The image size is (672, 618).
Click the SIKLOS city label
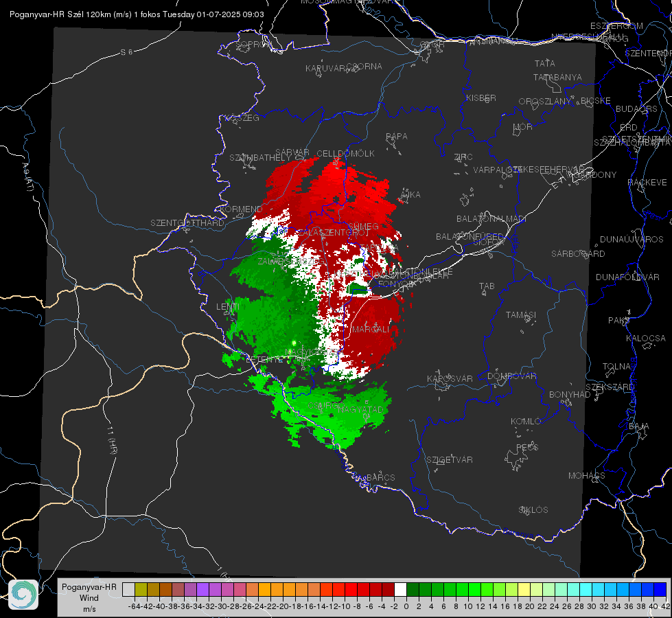tap(533, 510)
